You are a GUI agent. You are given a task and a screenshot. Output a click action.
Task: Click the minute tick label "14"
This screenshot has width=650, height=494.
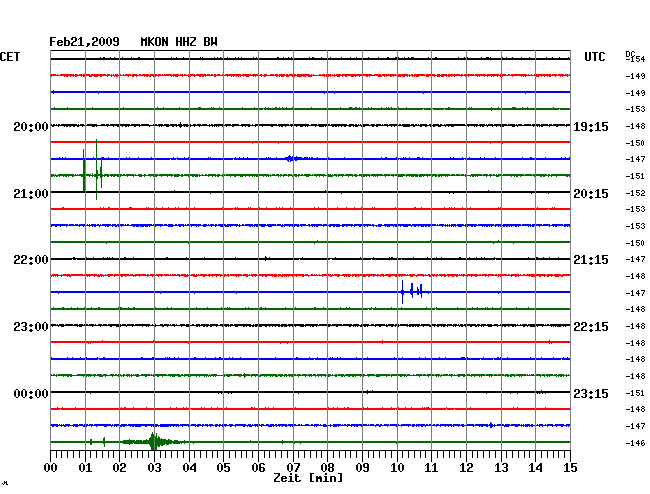coord(535,468)
